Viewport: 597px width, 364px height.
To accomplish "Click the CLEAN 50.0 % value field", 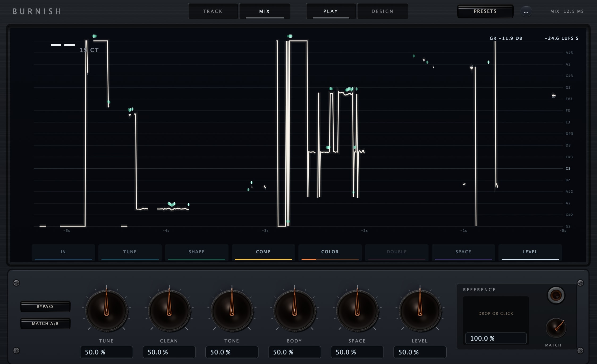I will pyautogui.click(x=169, y=352).
